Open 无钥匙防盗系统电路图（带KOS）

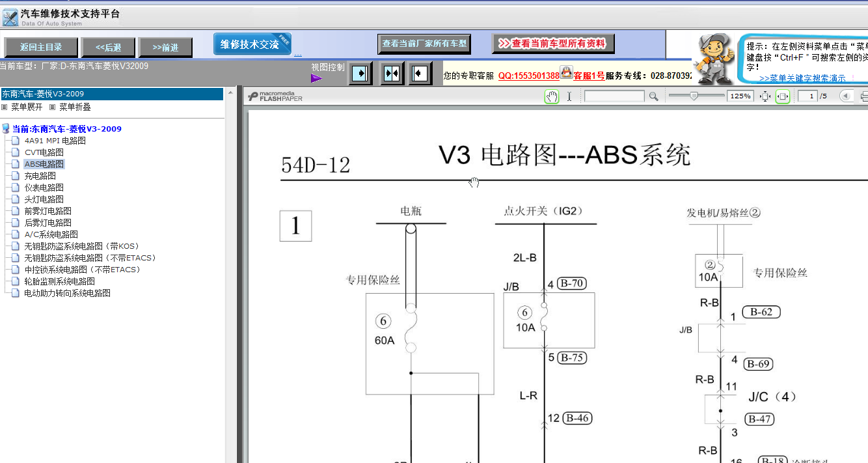click(x=81, y=246)
